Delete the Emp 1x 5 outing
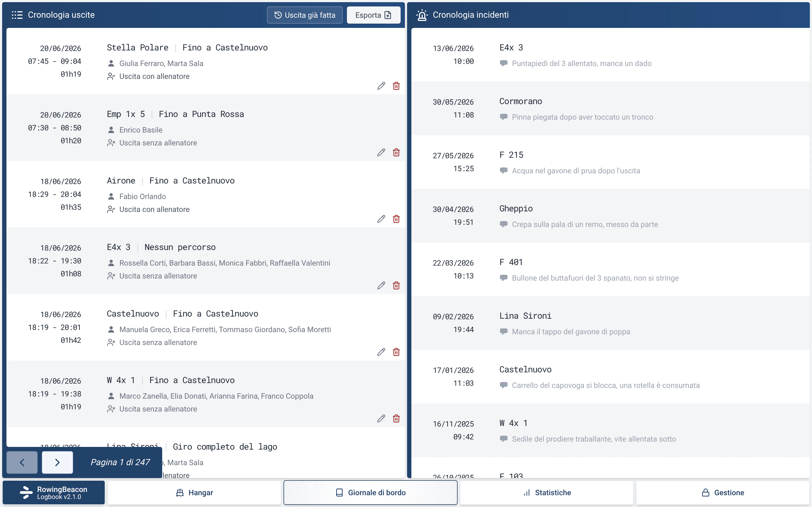Image resolution: width=812 pixels, height=507 pixels. (396, 153)
